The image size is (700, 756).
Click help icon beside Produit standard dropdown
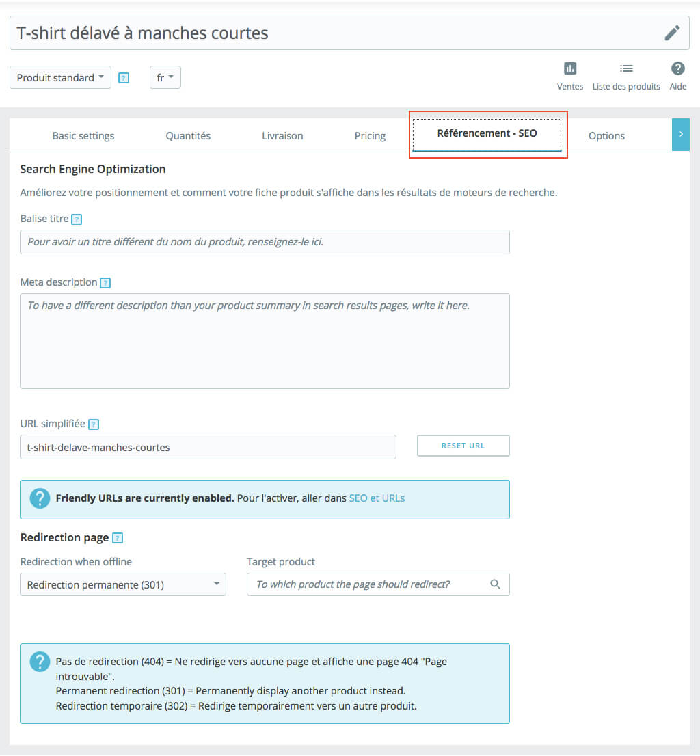[124, 78]
